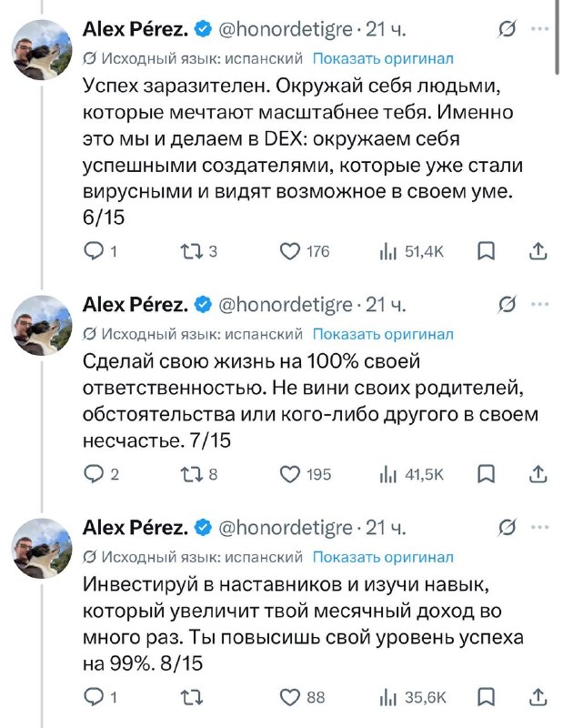This screenshot has height=728, width=563.
Task: Share the 7/15 tweet
Action: [x=538, y=473]
